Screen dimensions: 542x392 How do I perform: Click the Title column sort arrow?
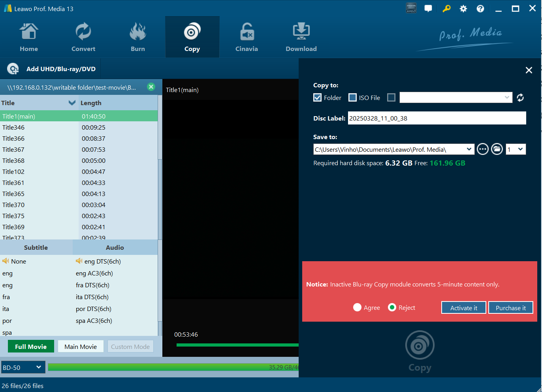(72, 103)
